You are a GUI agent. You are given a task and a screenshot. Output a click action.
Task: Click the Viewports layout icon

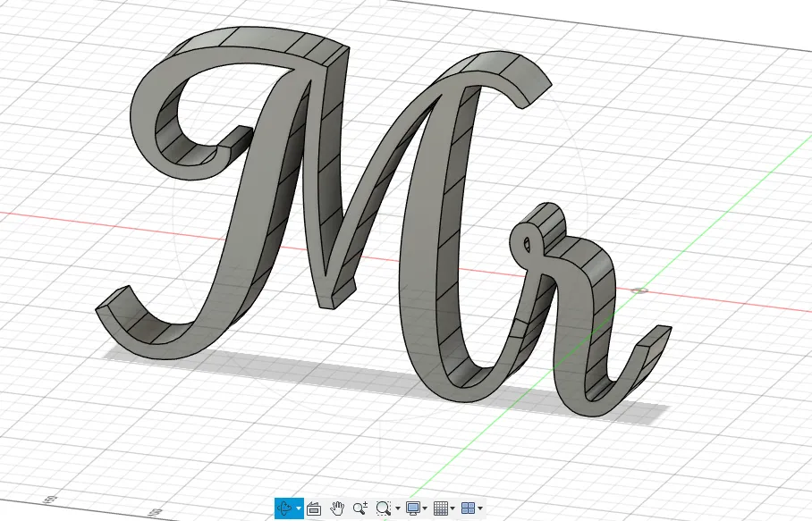click(468, 508)
